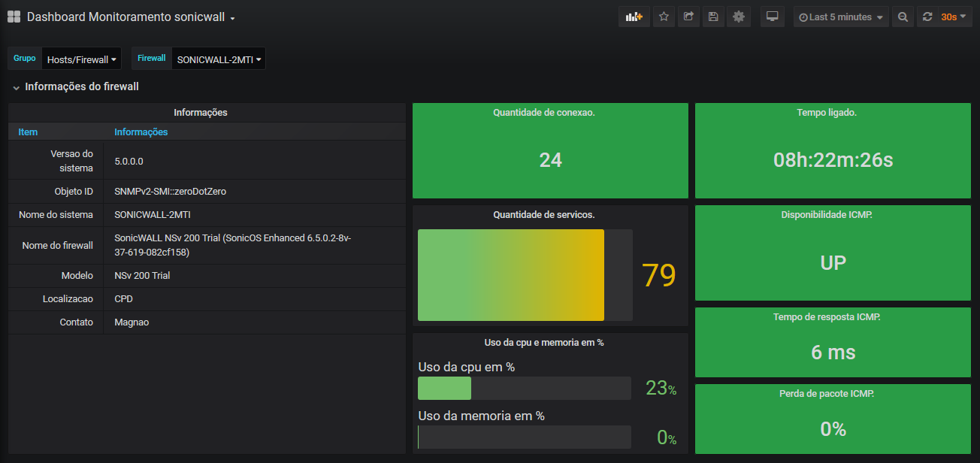Click the SONICWALL-2MTI system name cell
The height and width of the screenshot is (463, 980).
click(x=256, y=215)
